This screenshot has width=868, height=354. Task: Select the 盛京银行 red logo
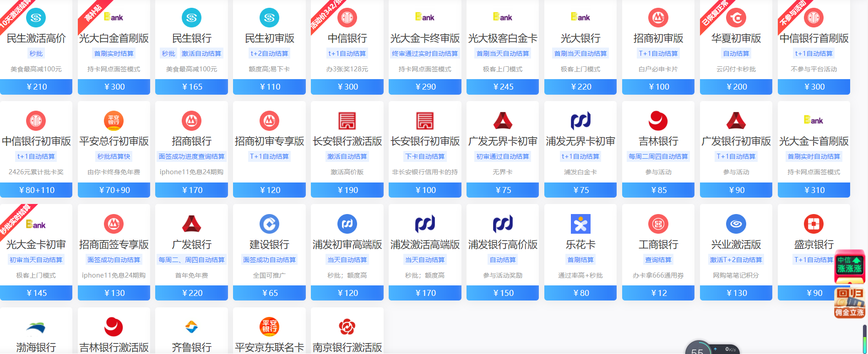point(814,224)
